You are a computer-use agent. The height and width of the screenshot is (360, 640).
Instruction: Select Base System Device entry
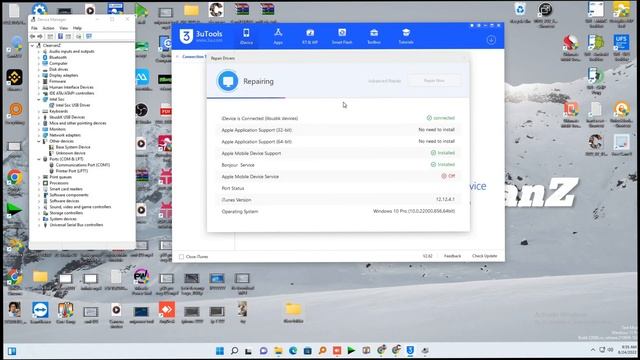(x=73, y=147)
